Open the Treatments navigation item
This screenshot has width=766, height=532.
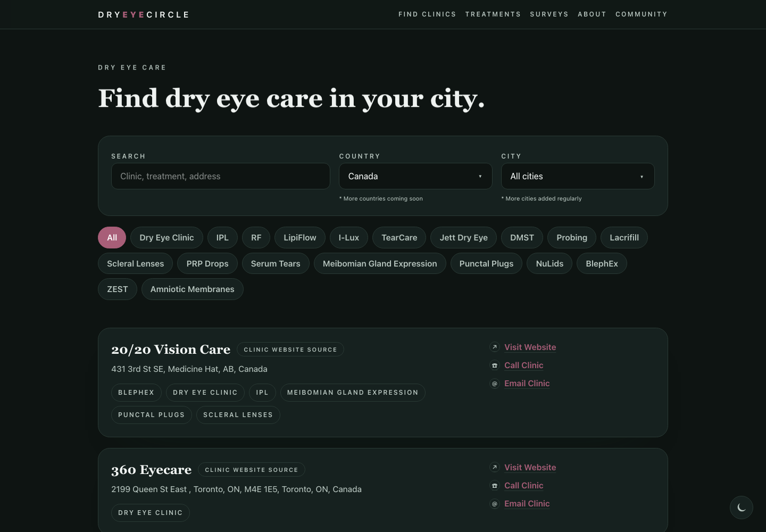tap(493, 14)
